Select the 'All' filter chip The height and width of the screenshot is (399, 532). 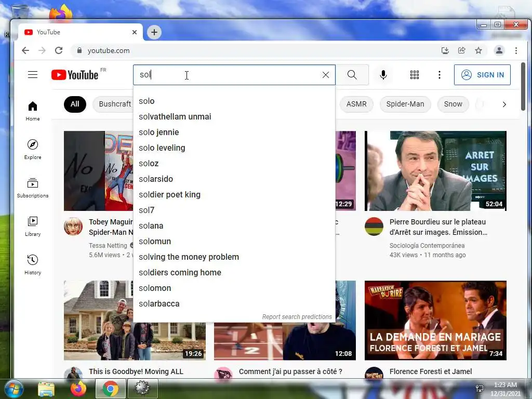(75, 104)
